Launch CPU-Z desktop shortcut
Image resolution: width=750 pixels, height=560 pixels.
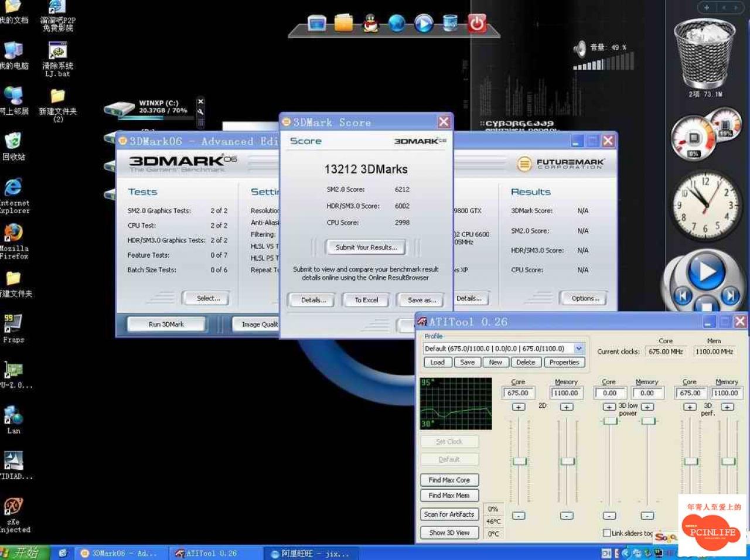[14, 375]
